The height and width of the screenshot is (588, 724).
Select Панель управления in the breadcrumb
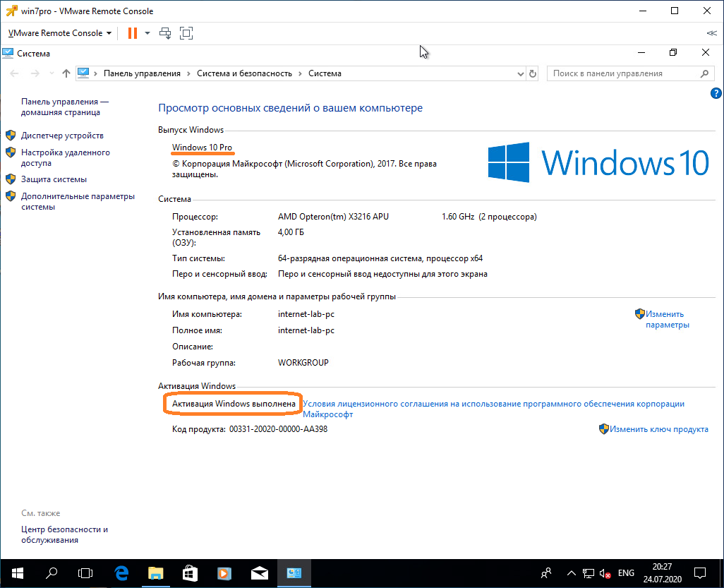[142, 73]
